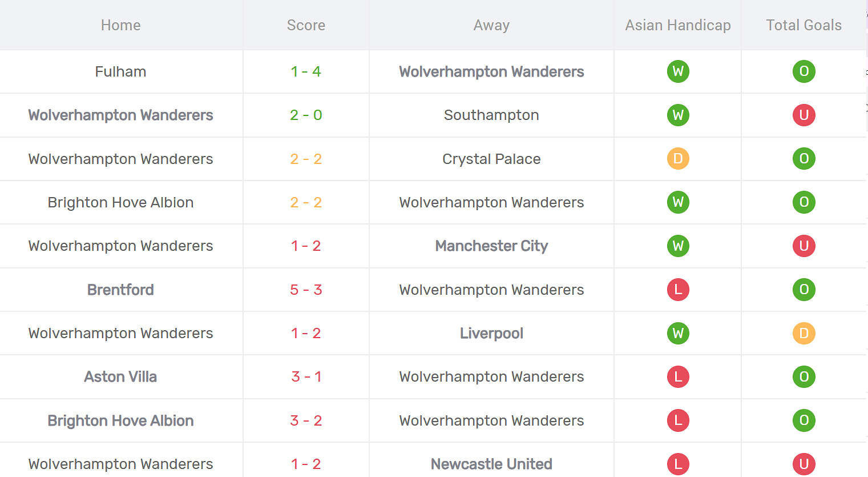Open the Southampton team link
The height and width of the screenshot is (477, 868).
click(x=491, y=115)
